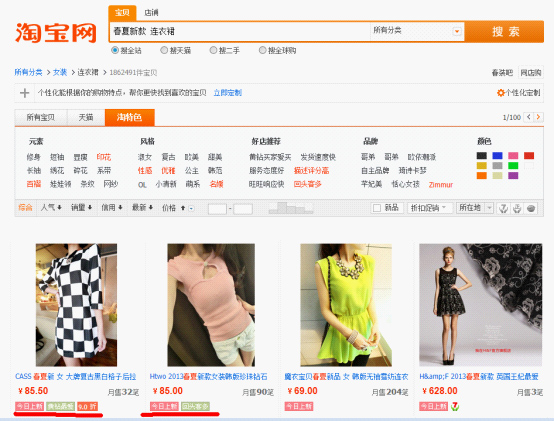Open checkered black-white dress thumbnail
554x421 pixels.
[76, 305]
